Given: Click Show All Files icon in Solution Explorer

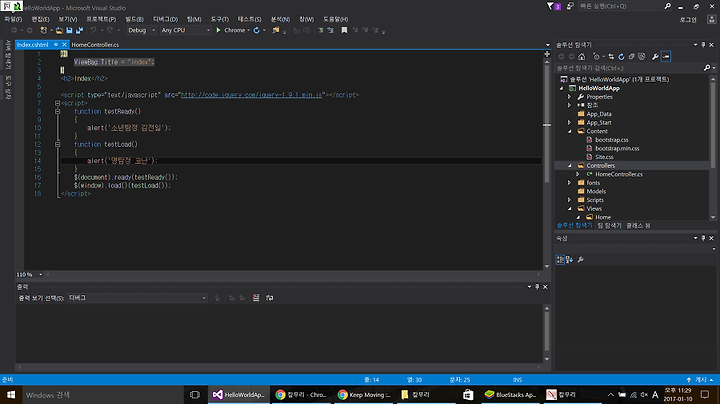Looking at the screenshot, I should pos(641,56).
